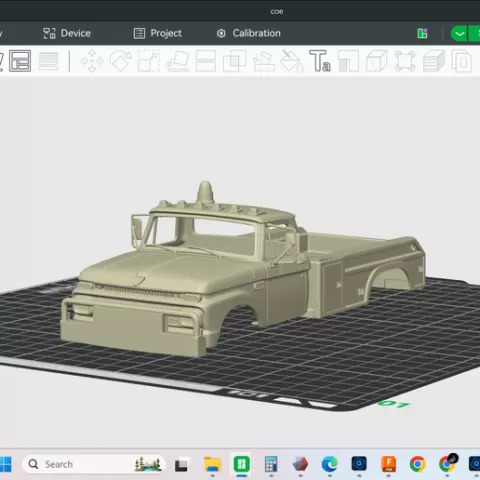Expand the green slice dropdown chevron
This screenshot has width=480, height=480.
[459, 34]
